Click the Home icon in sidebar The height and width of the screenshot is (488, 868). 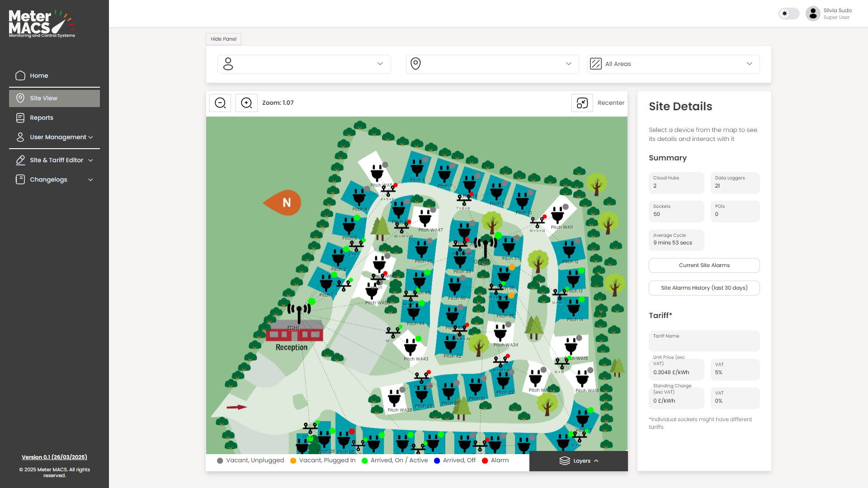pos(20,75)
